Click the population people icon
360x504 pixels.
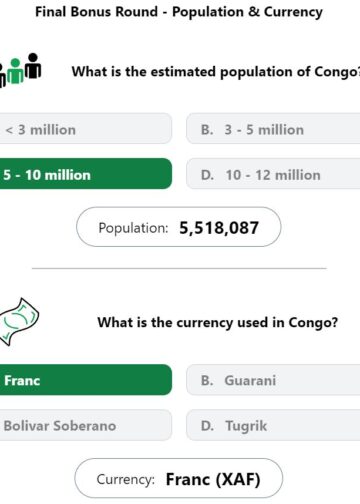point(20,70)
